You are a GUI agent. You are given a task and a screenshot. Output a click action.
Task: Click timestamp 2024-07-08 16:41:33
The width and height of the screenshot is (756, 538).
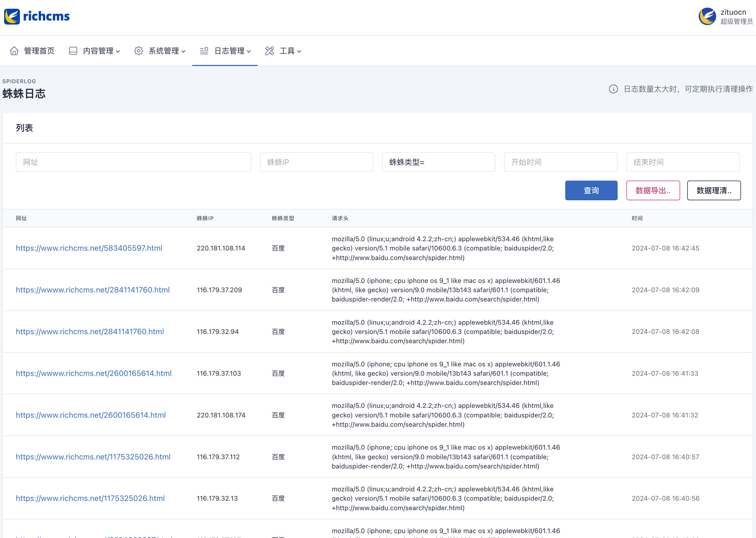tap(665, 373)
